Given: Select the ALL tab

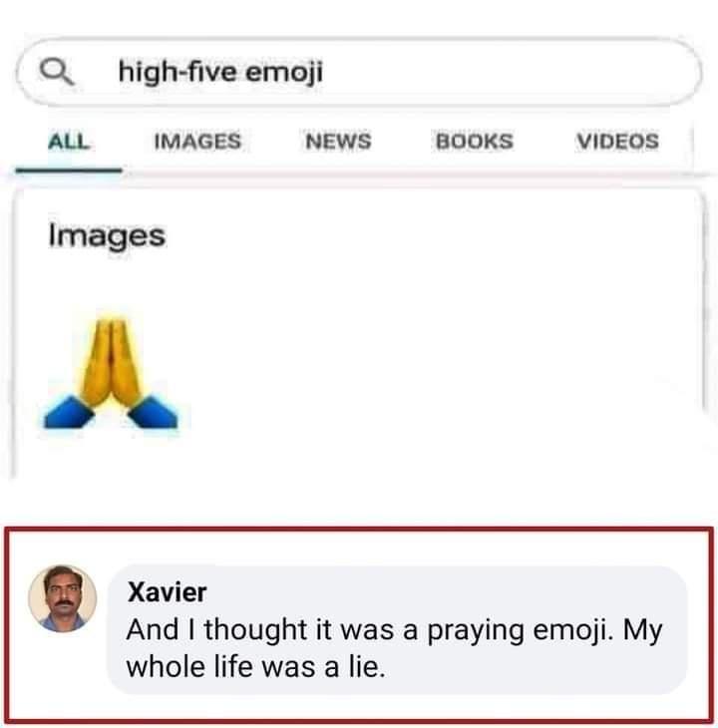Looking at the screenshot, I should [x=69, y=142].
